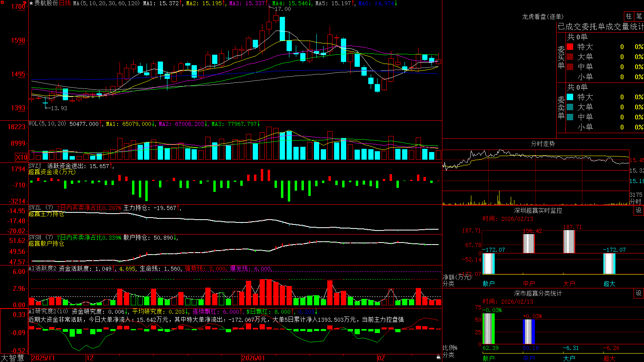Click the 超赢资金流(万元) label
The width and height of the screenshot is (644, 362).
pos(52,172)
